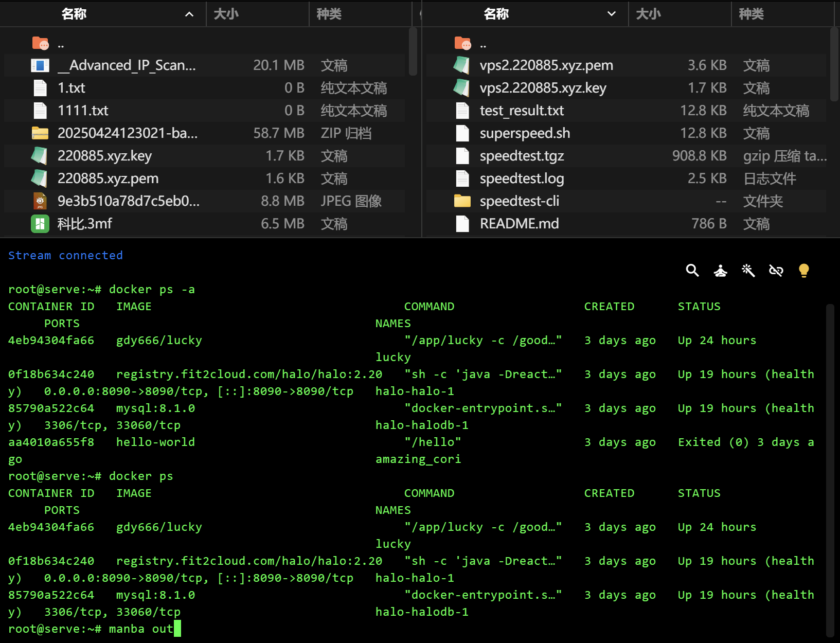840x643 pixels.
Task: Click the speedtest.log file icon
Action: [x=462, y=178]
